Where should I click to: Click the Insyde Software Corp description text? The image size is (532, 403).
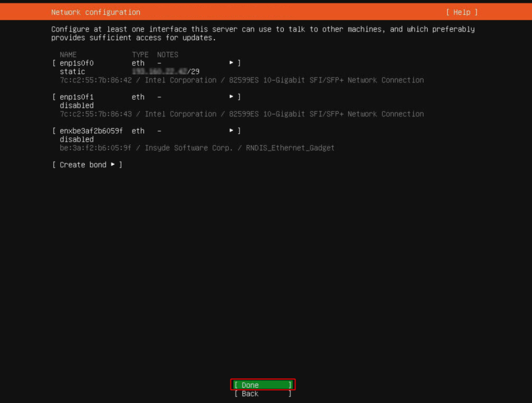189,148
